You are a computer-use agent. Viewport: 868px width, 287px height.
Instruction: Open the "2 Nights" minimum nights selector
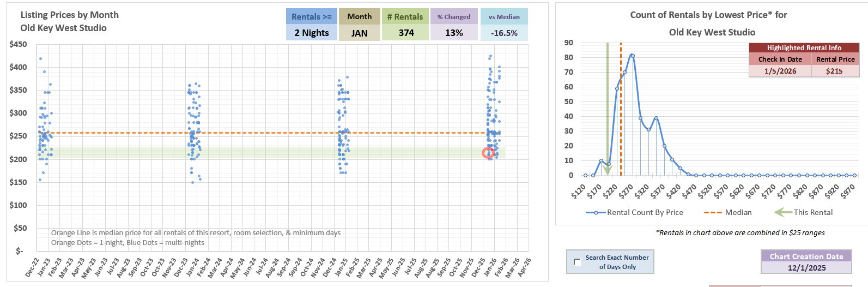click(312, 33)
